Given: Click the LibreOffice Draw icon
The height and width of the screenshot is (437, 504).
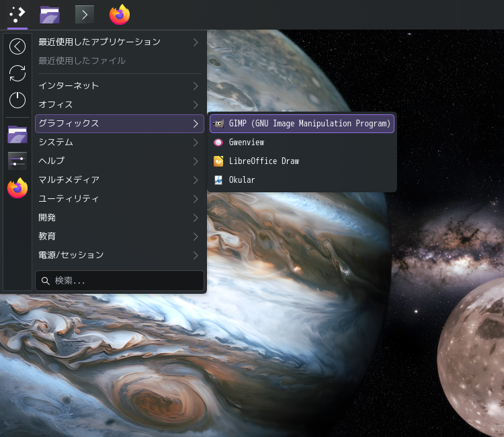Looking at the screenshot, I should 218,161.
